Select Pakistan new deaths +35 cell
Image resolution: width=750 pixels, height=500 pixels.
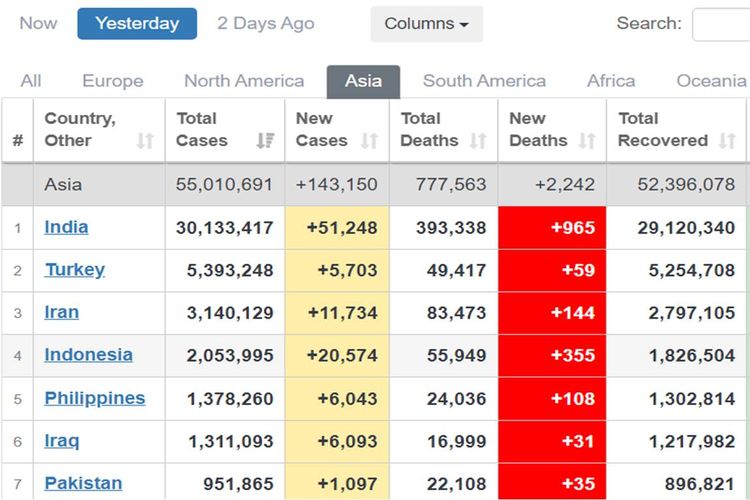tap(552, 481)
